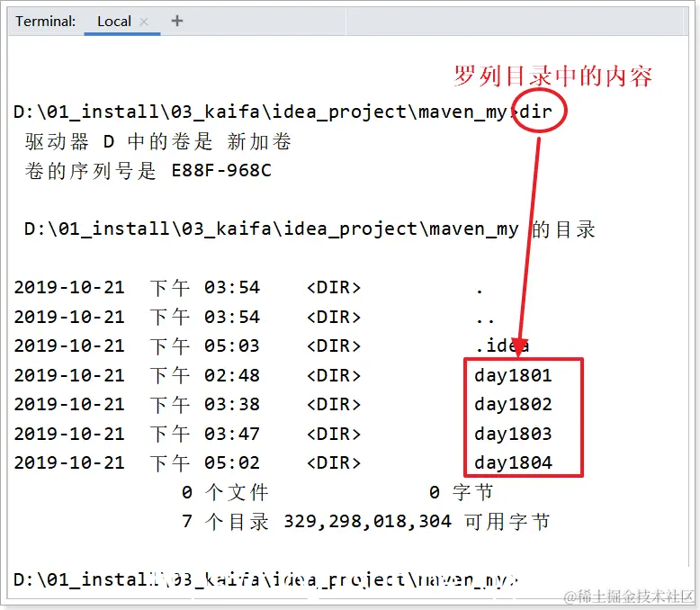Click the <DIR> marker in day1801 row
Screen dimensions: 700x610
(334, 375)
